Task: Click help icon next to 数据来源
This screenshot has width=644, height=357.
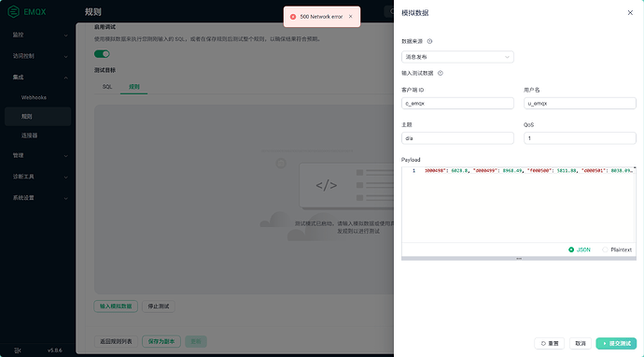Action: click(429, 41)
